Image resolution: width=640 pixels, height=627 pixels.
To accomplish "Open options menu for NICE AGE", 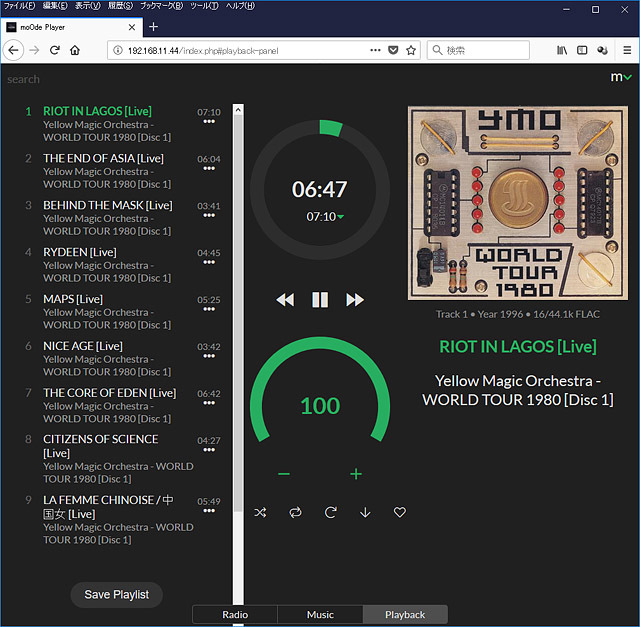I will [209, 356].
